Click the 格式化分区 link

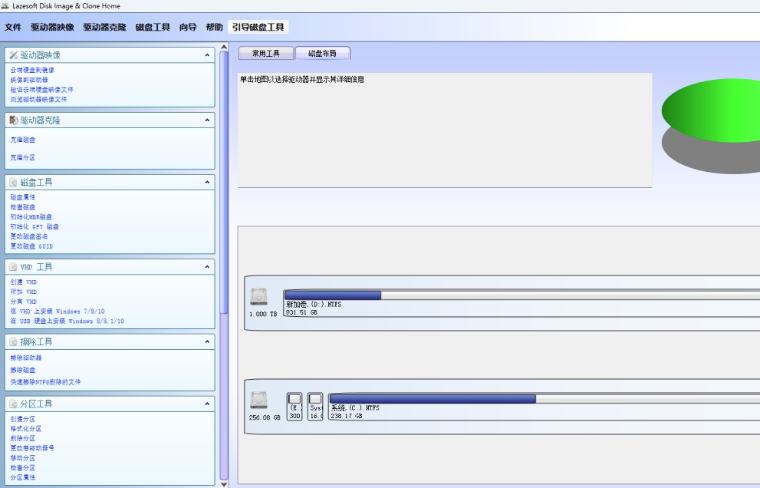26,429
